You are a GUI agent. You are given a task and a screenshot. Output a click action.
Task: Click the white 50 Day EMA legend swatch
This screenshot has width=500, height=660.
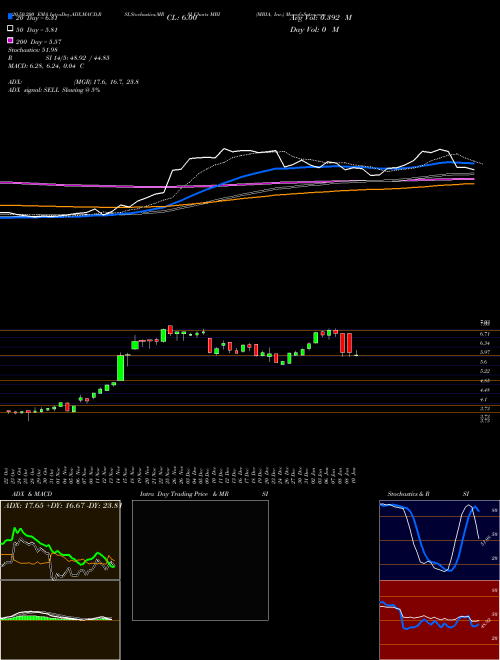coord(10,29)
